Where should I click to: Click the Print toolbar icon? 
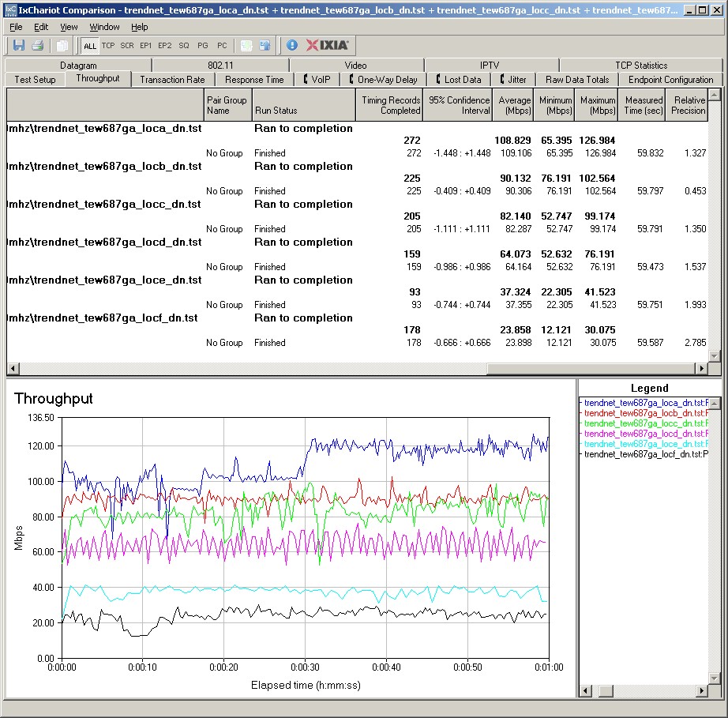[38, 46]
